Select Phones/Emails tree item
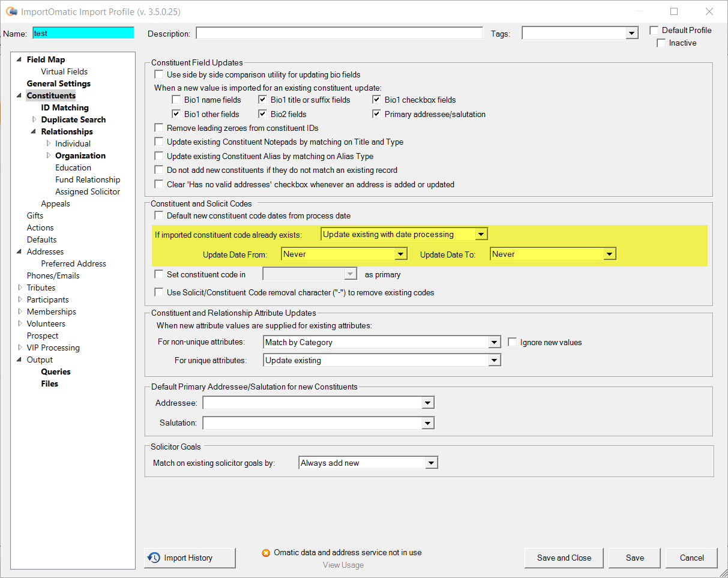 tap(53, 275)
